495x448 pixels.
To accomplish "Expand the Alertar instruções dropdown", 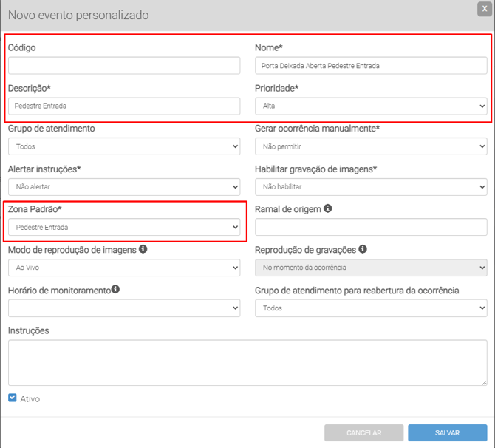I will [124, 187].
